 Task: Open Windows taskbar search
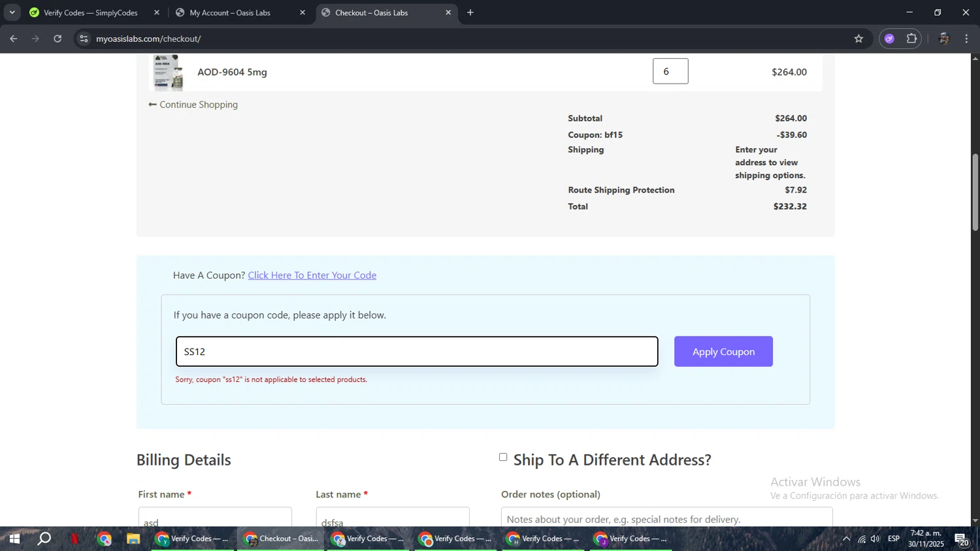coord(44,539)
